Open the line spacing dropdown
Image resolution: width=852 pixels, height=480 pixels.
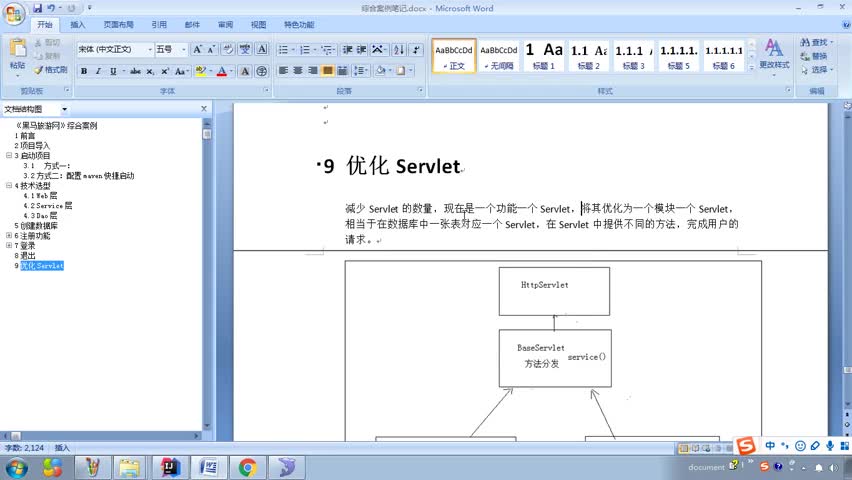[x=360, y=71]
